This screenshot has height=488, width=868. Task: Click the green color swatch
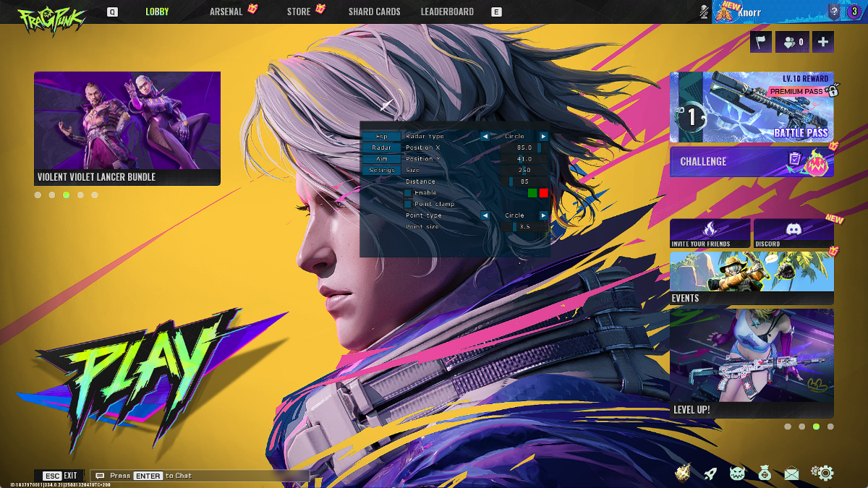pos(532,193)
